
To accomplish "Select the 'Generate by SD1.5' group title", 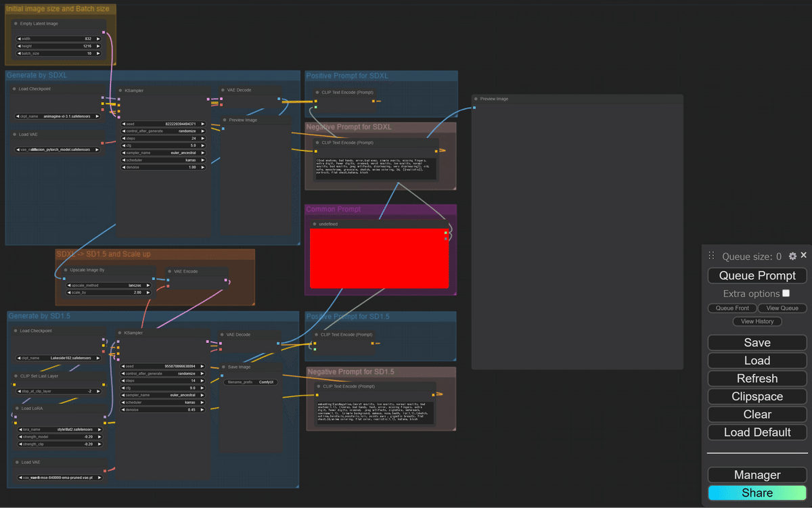I will (40, 317).
